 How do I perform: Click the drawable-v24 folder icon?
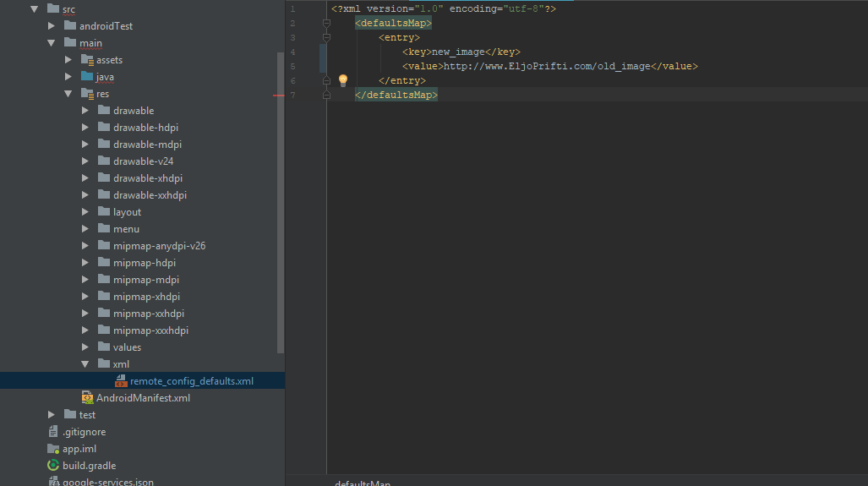pyautogui.click(x=104, y=161)
